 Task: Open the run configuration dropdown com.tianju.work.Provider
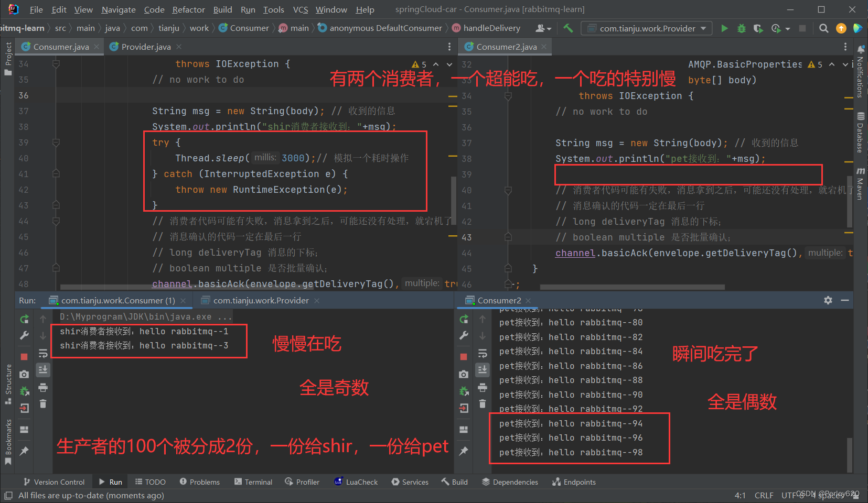[647, 28]
